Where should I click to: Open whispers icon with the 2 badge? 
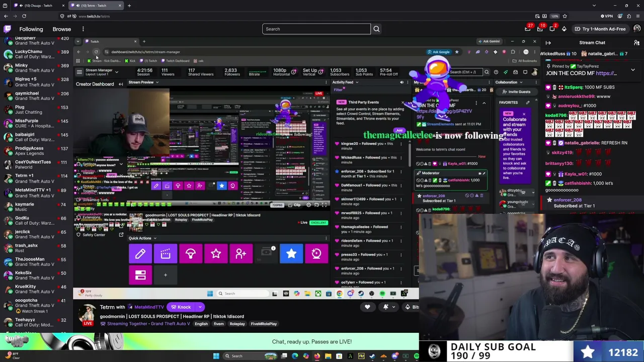coord(552,29)
